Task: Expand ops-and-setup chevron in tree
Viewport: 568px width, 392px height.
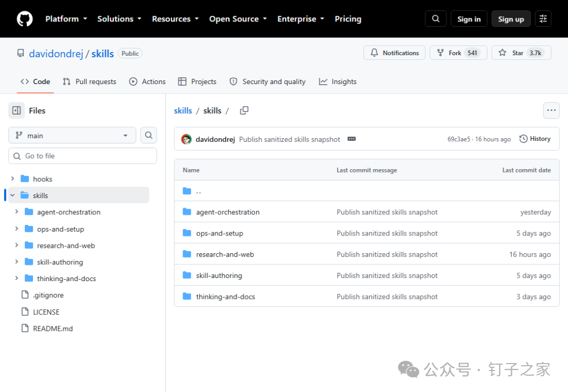Action: click(x=16, y=229)
